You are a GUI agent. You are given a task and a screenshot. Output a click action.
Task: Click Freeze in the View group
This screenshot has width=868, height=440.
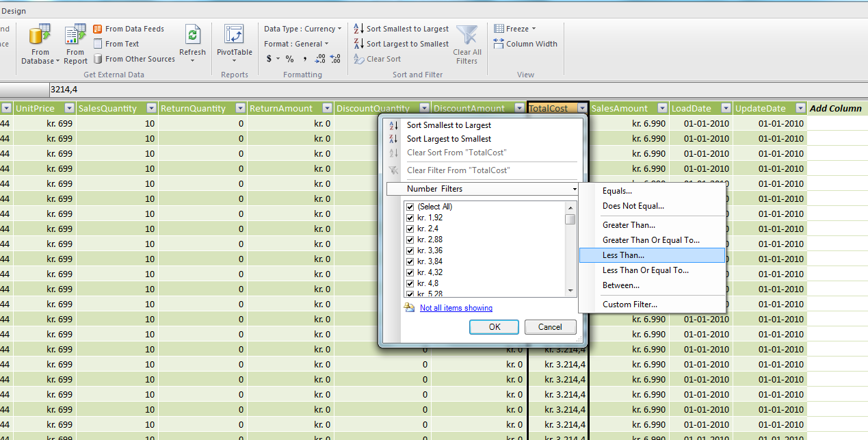514,28
